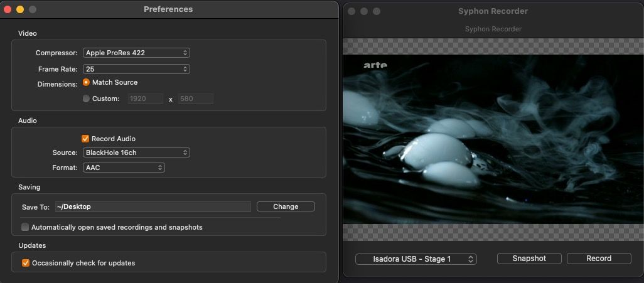644x283 pixels.
Task: Open the audio Source dropdown BlackHole 16ch
Action: pos(136,152)
